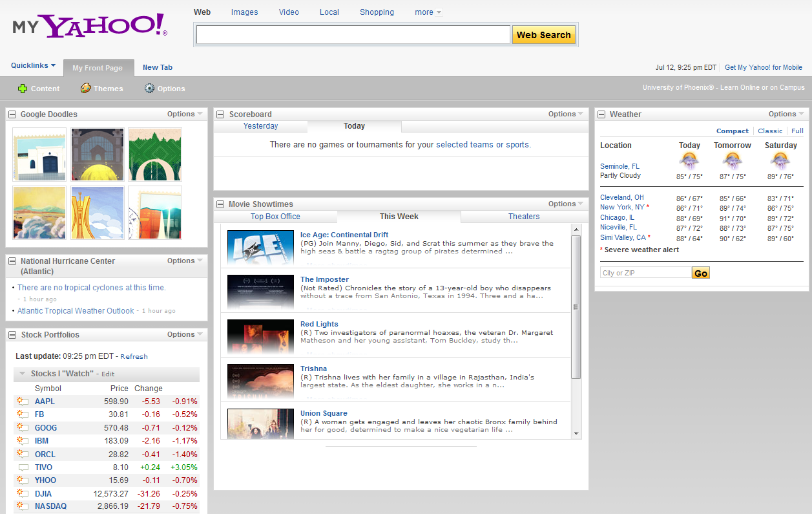Viewport: 812px width, 514px height.
Task: Open the yellow dome station doodle thumbnail
Action: [98, 155]
